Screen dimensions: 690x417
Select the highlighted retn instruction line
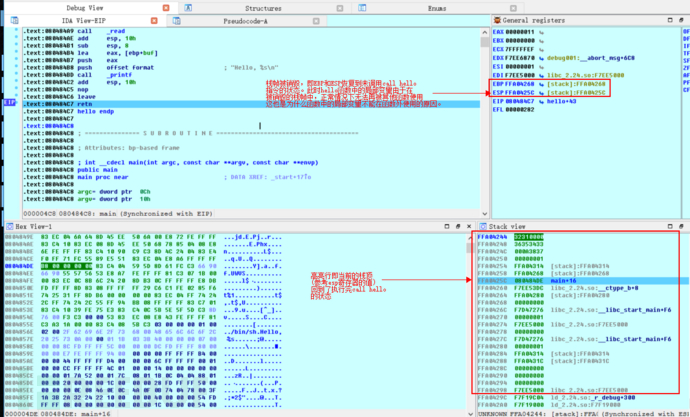(251, 104)
